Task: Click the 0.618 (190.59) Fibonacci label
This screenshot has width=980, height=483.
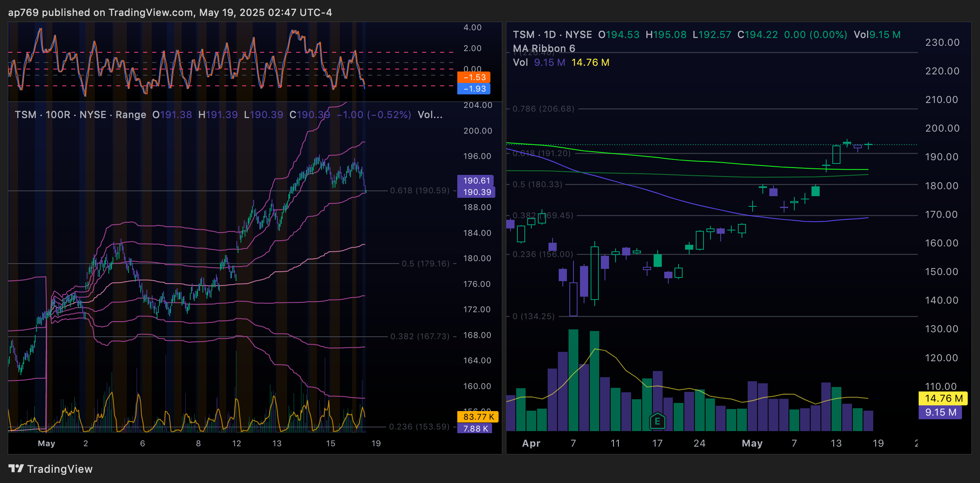Action: point(420,190)
